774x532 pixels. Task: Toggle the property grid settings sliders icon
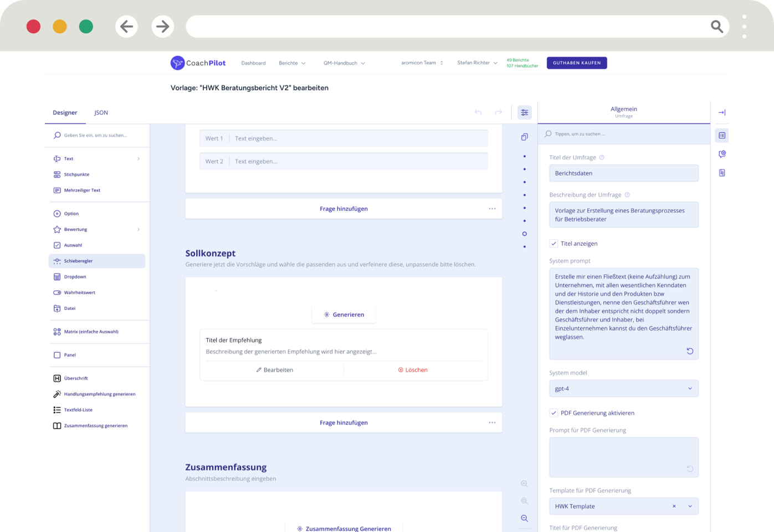(x=525, y=112)
